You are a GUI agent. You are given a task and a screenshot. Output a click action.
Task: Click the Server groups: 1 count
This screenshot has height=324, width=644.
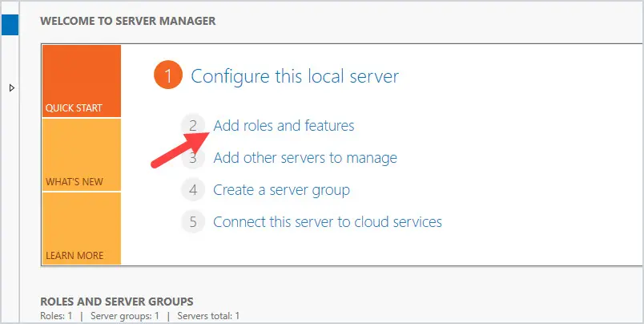125,316
